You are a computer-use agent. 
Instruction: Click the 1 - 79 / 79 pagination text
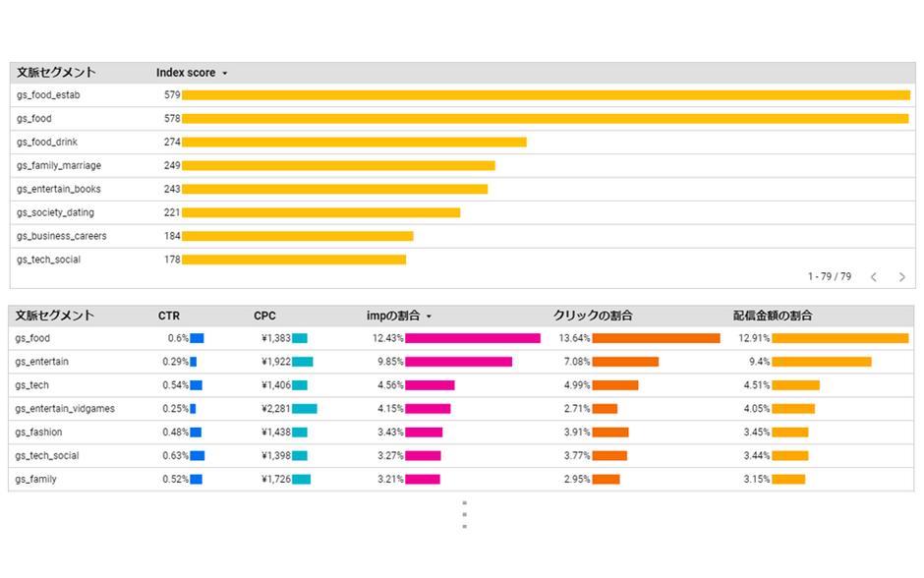coord(829,276)
